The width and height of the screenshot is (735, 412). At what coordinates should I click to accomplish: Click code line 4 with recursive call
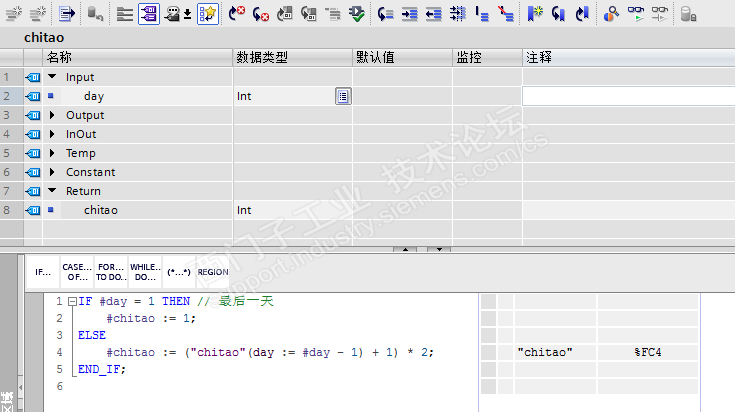click(x=270, y=352)
